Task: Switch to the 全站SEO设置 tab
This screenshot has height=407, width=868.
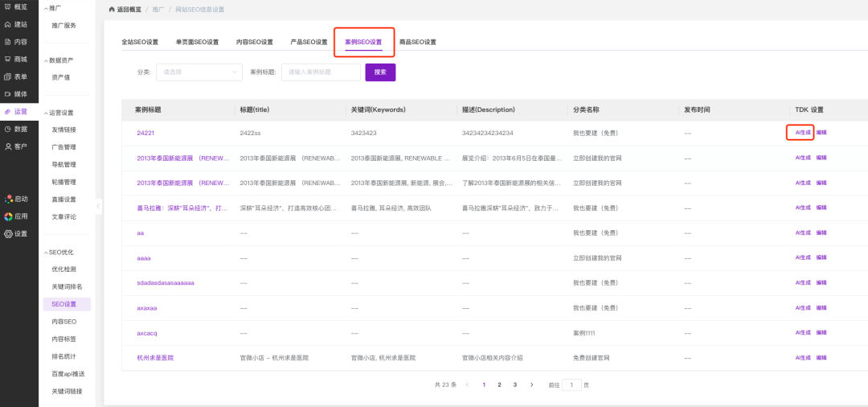Action: pos(140,42)
